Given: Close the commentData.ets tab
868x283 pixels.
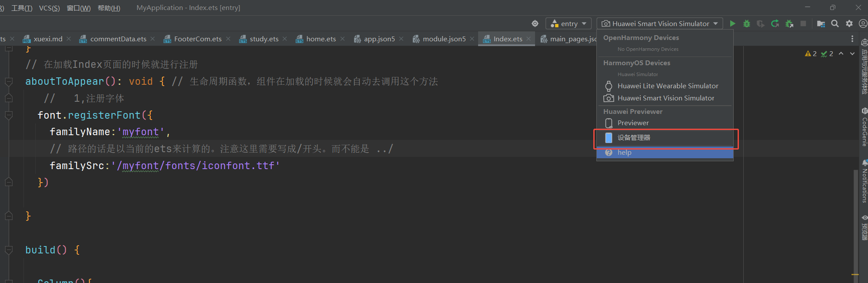Looking at the screenshot, I should (x=153, y=39).
